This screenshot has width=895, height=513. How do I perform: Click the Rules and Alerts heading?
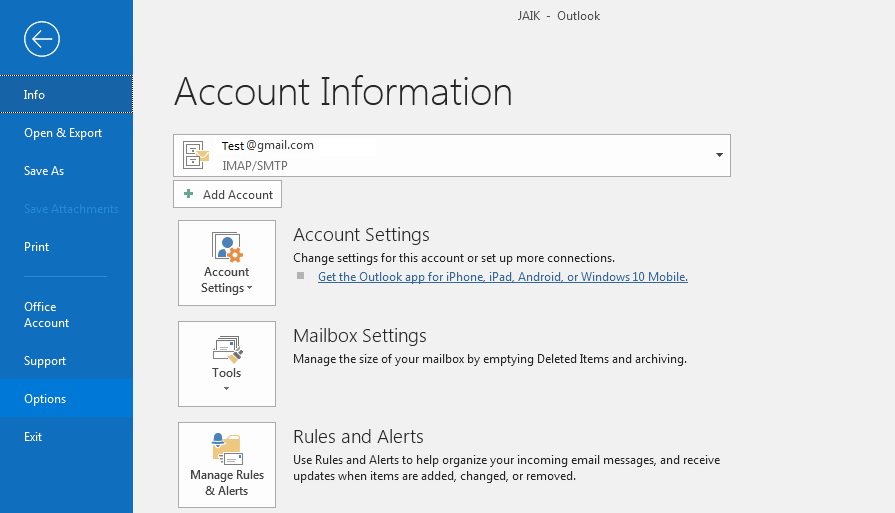coord(358,437)
